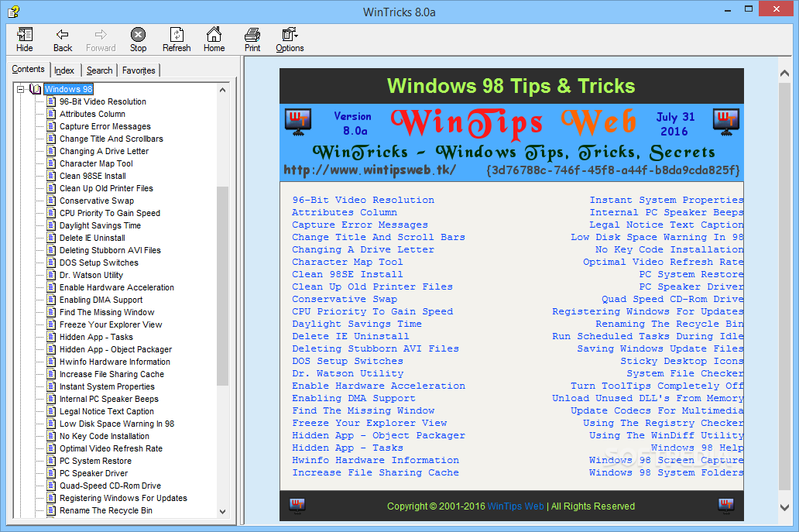The image size is (799, 532).
Task: Open the Find The Missing Window link
Action: tap(363, 410)
